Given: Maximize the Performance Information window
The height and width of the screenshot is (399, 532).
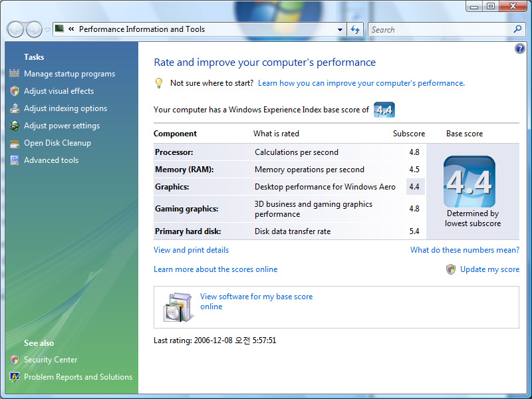Looking at the screenshot, I should [491, 7].
